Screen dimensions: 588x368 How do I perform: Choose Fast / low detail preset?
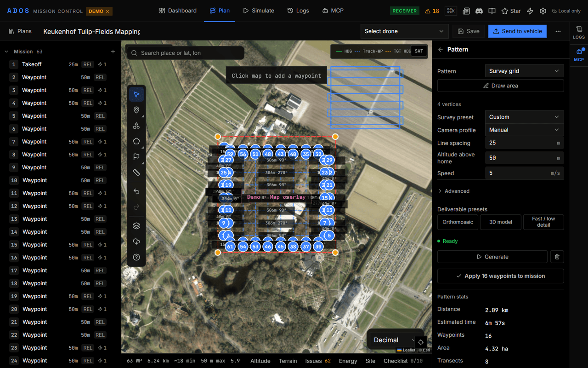pos(543,222)
